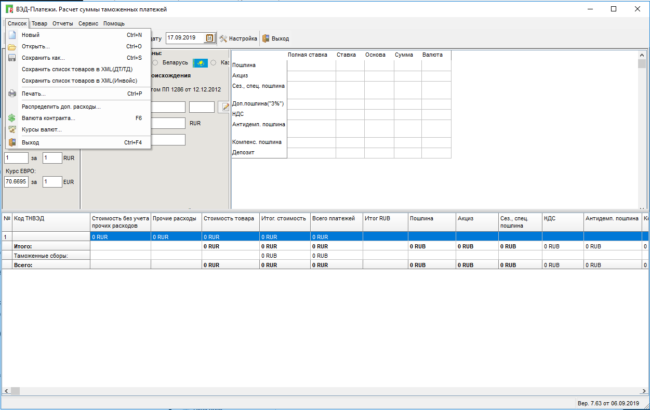Click the 'Новый' icon in the menu
Viewport: 650px width, 410px height.
coord(11,34)
